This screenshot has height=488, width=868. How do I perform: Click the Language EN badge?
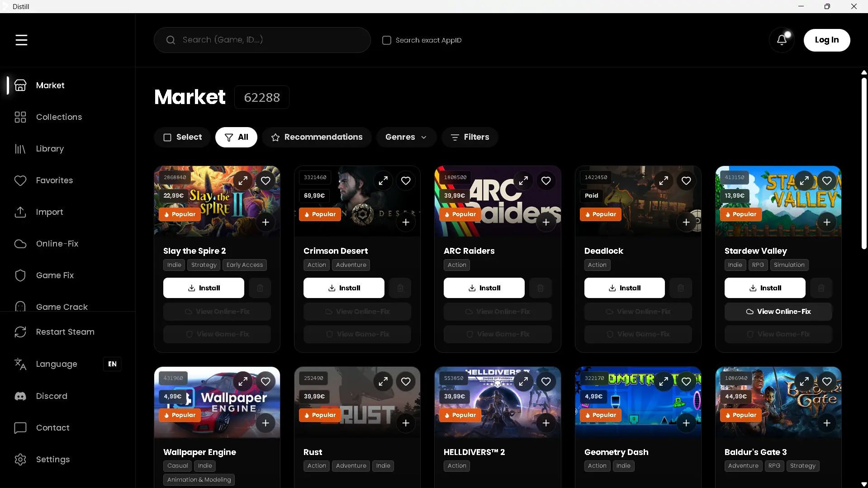click(x=112, y=364)
